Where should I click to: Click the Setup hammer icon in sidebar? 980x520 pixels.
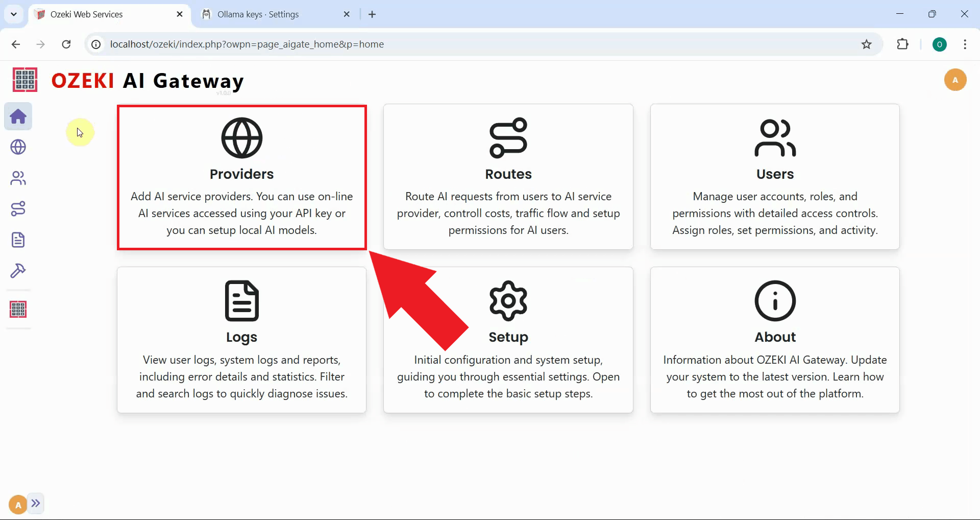click(18, 271)
